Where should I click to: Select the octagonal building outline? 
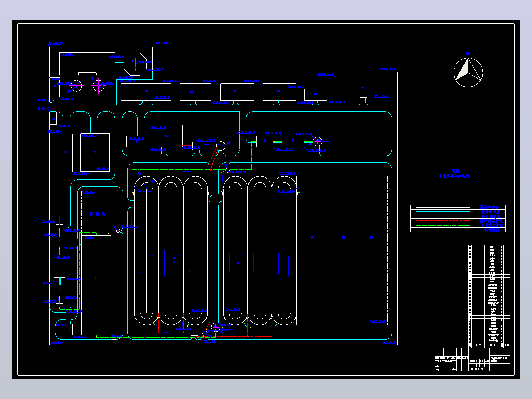[x=135, y=64]
